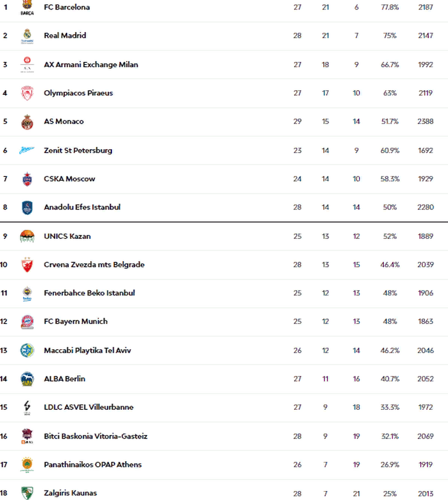Image resolution: width=448 pixels, height=500 pixels.
Task: Click the FC Bayern Munich logo
Action: [x=27, y=322]
